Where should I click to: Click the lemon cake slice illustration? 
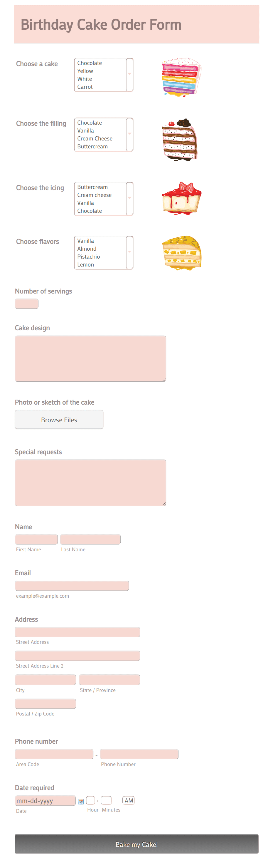point(182,253)
